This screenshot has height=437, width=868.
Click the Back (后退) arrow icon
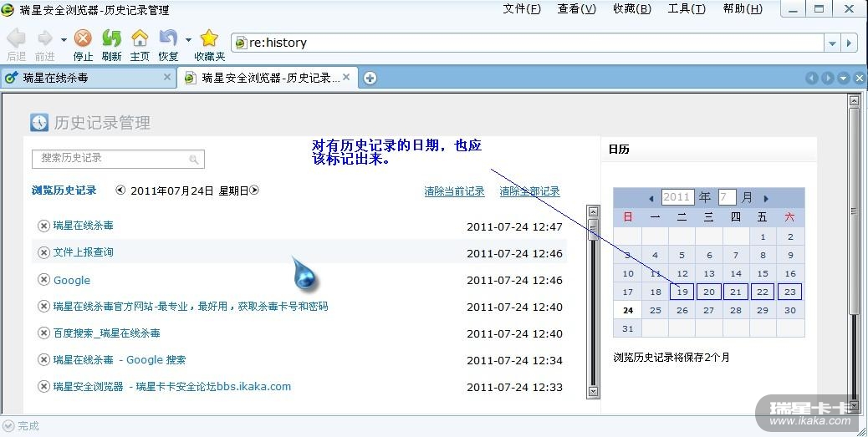tap(17, 38)
